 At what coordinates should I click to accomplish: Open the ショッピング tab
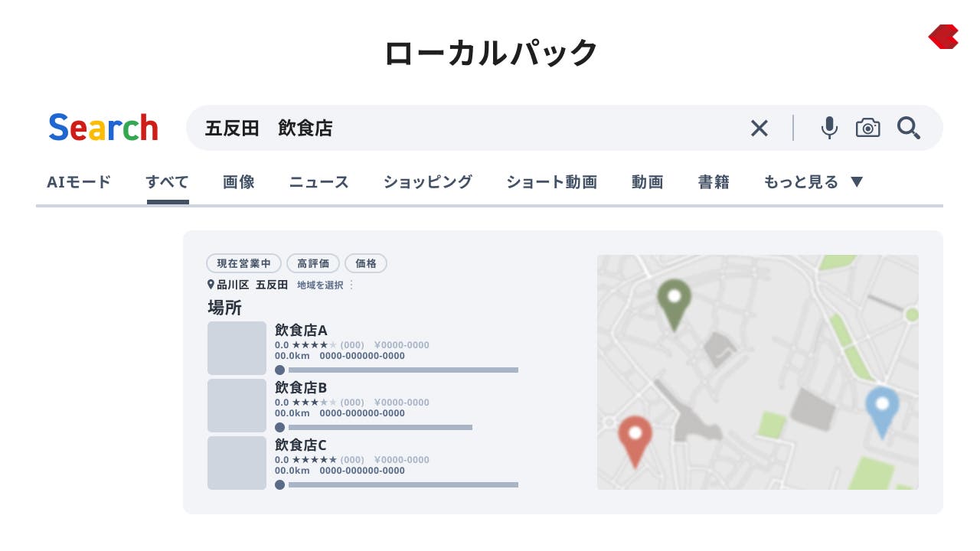pos(428,182)
